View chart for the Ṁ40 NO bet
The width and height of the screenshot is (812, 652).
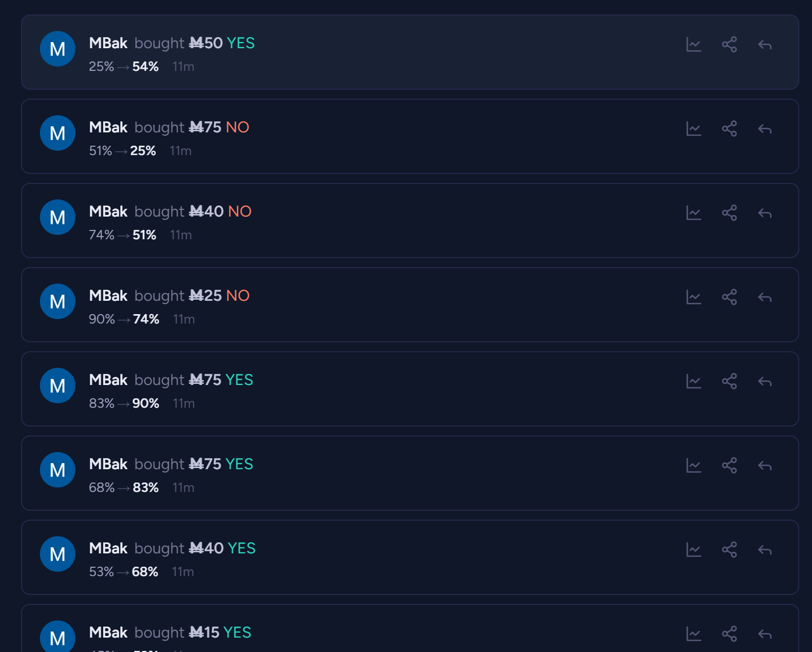coord(693,213)
